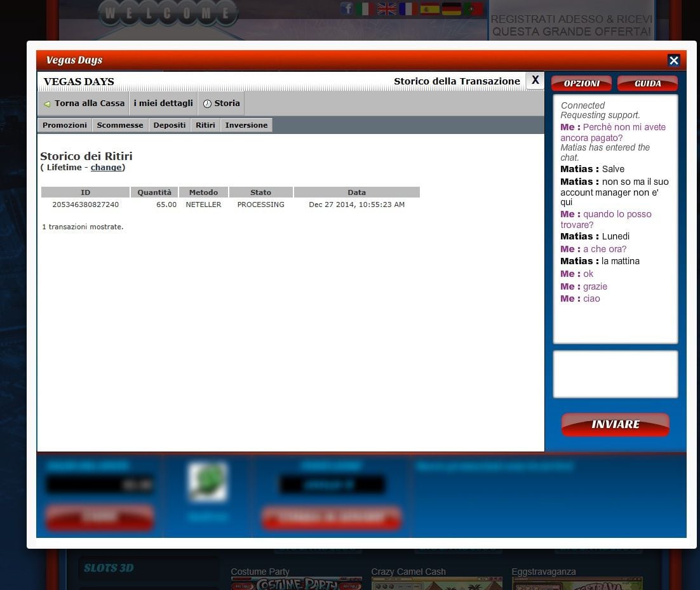Viewport: 700px width, 590px height.
Task: Select the Spanish flag language icon
Action: (429, 8)
